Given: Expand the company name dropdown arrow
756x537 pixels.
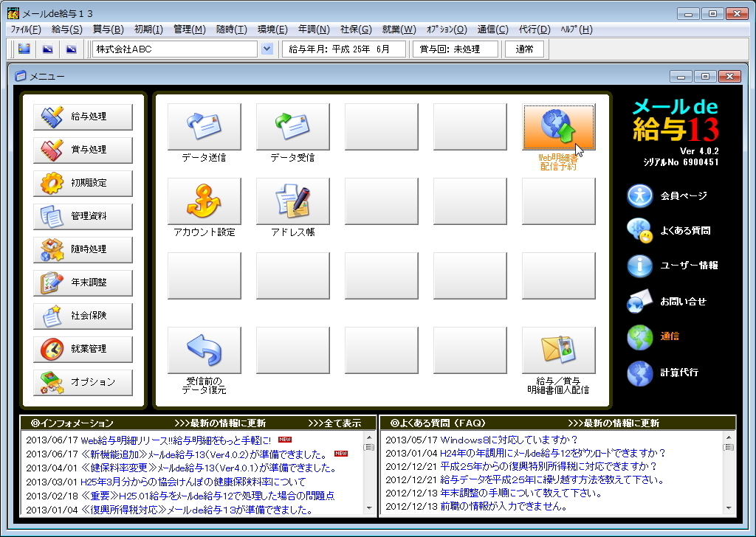Looking at the screenshot, I should pyautogui.click(x=267, y=49).
